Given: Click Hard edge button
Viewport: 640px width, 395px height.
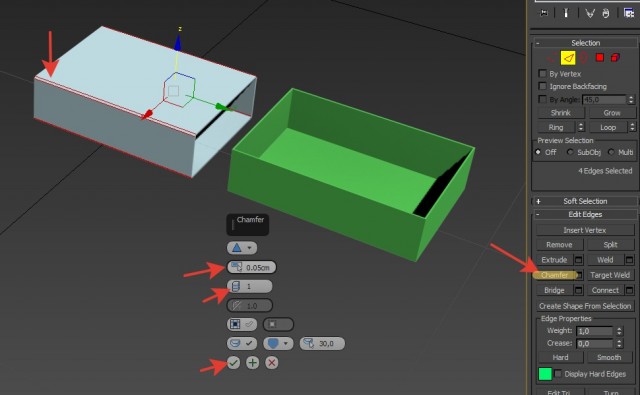Looking at the screenshot, I should click(x=560, y=357).
